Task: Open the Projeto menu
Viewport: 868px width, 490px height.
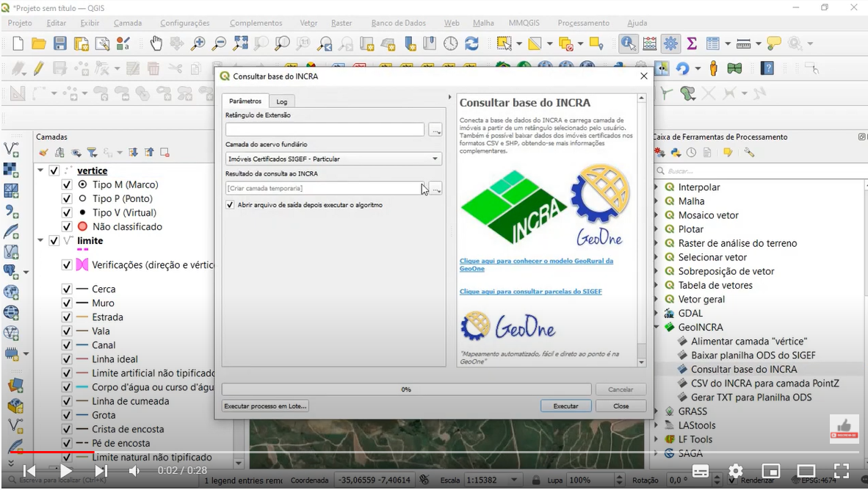Action: pyautogui.click(x=20, y=23)
